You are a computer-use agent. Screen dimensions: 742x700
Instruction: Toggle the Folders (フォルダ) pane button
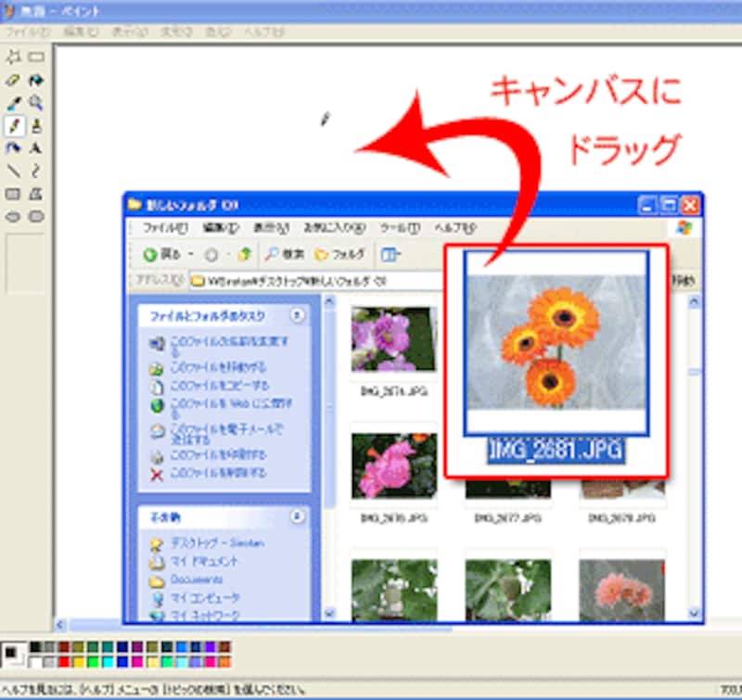coord(339,254)
